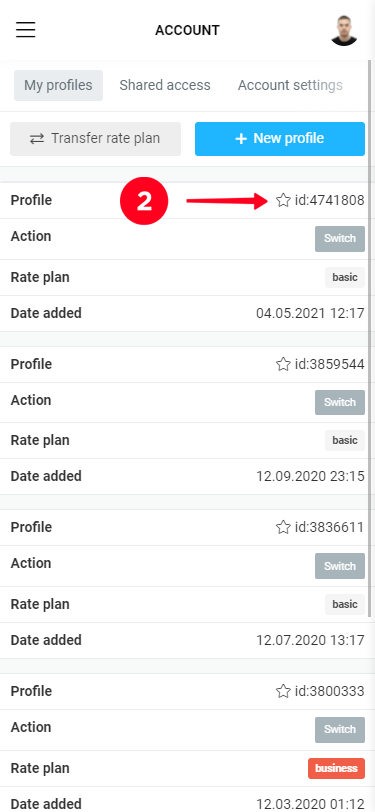Create a New profile
The image size is (375, 812).
pos(280,139)
